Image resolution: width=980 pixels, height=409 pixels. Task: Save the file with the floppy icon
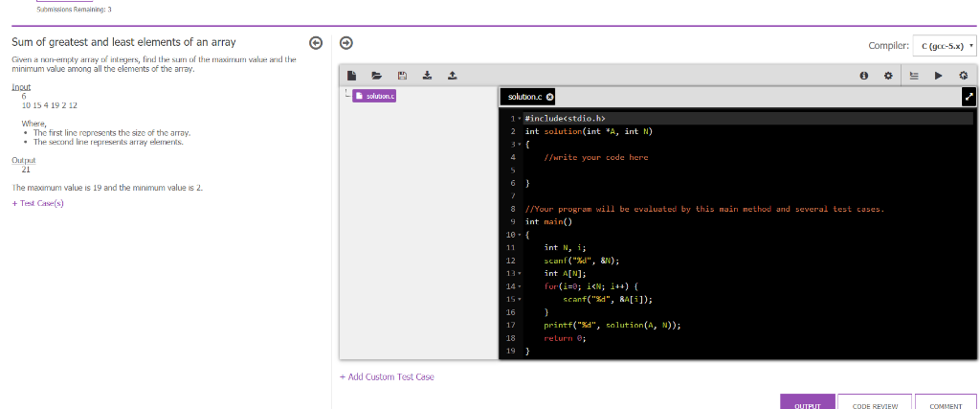[x=403, y=76]
